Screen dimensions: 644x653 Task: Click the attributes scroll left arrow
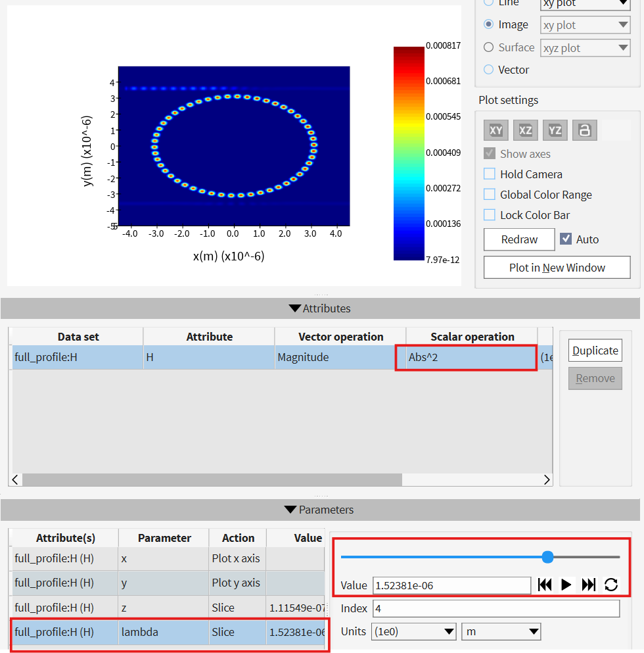coord(15,480)
